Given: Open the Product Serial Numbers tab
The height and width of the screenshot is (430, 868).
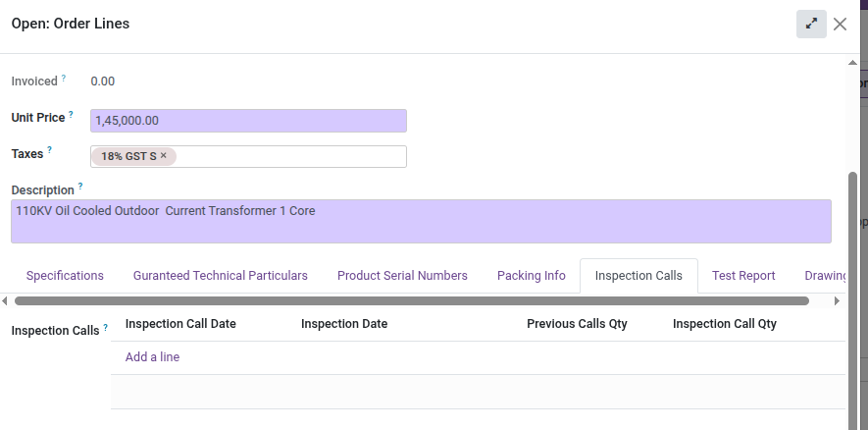Looking at the screenshot, I should point(402,276).
